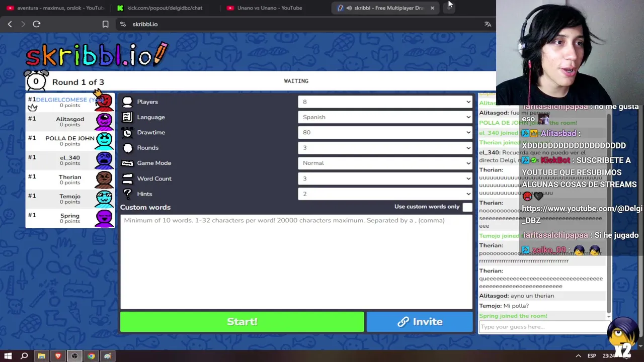Open a new browser tab
The width and height of the screenshot is (644, 362).
point(449,8)
